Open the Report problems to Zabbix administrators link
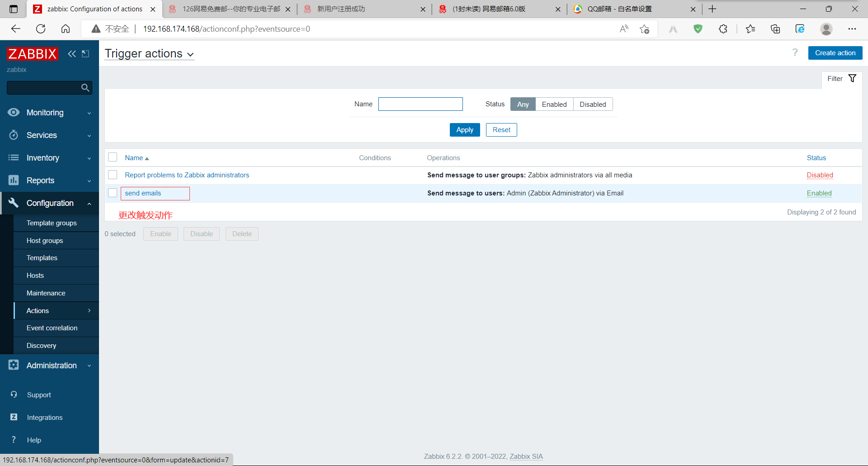The image size is (868, 466). point(187,175)
